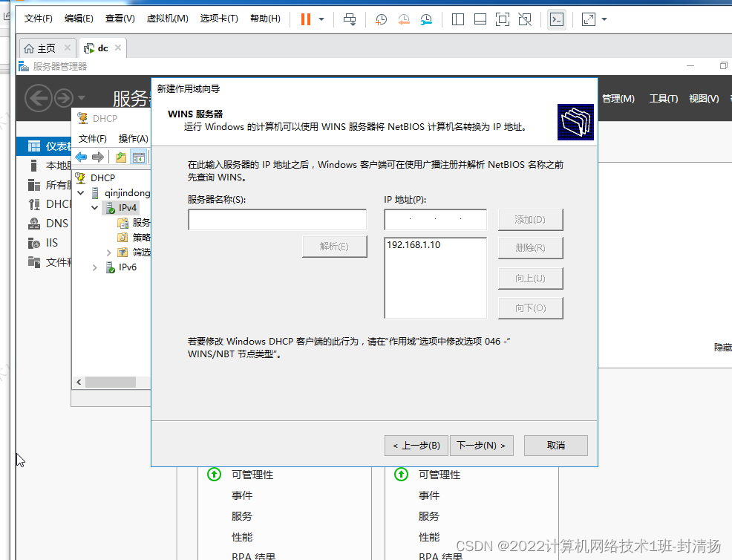Open the snapshot manager icon
Image resolution: width=732 pixels, height=560 pixels.
425,19
